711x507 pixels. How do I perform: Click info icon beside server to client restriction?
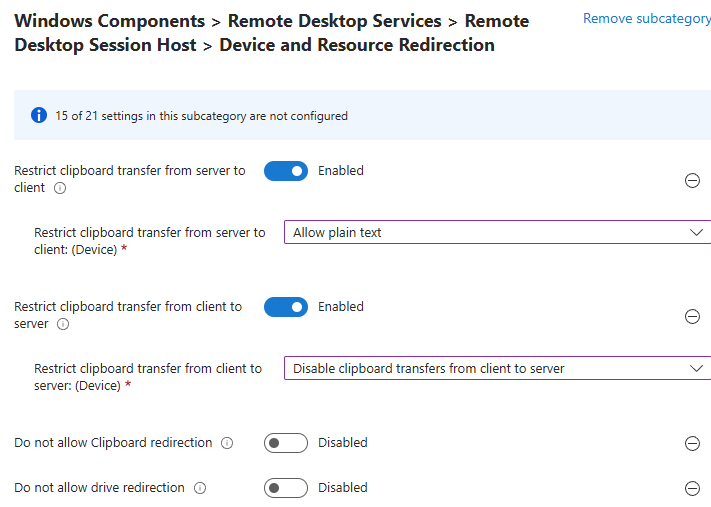(60, 188)
